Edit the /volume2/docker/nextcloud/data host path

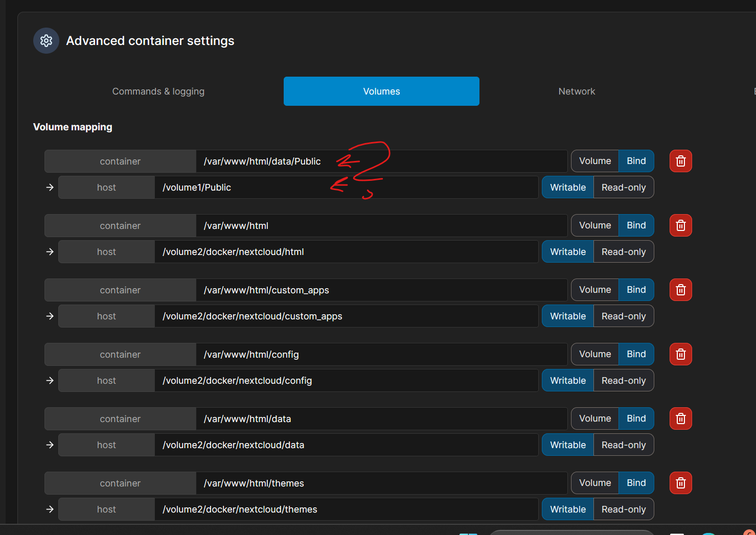pos(346,445)
